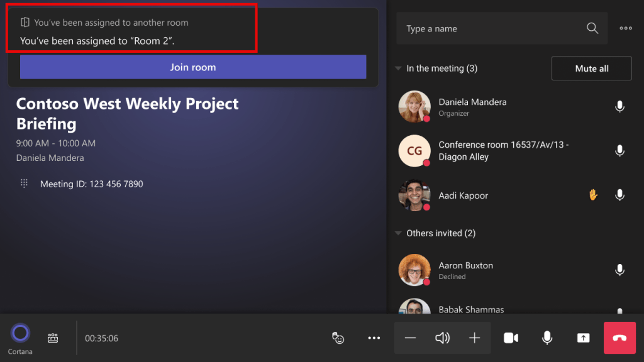Increase volume with the plus control
This screenshot has height=362, width=644.
coord(474,337)
